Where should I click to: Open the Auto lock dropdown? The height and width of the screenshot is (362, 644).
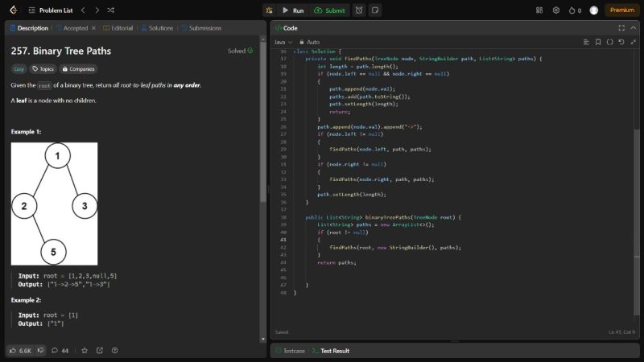(x=310, y=42)
